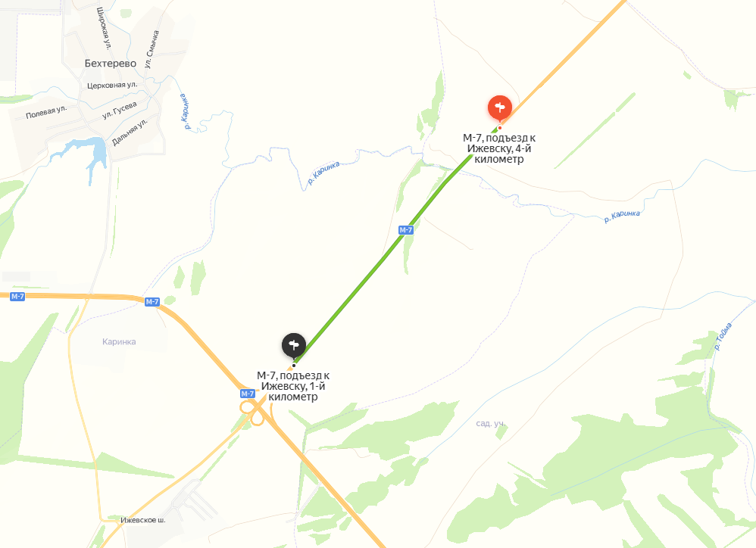
Task: Click the black start marker pin
Action: point(294,345)
